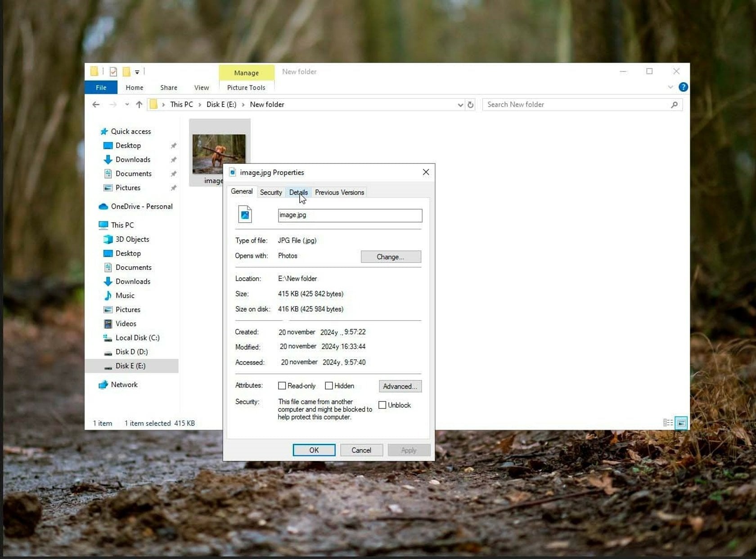756x559 pixels.
Task: Click the Change button for Opens with
Action: (x=390, y=256)
